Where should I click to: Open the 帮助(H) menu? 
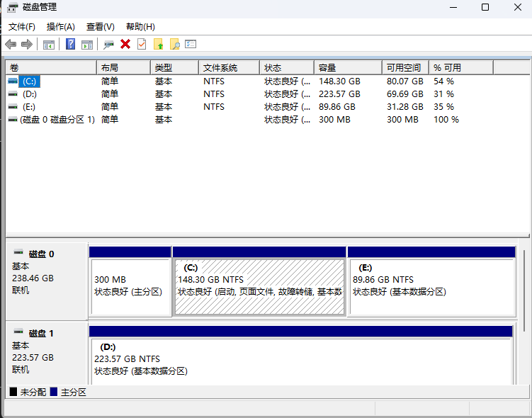[140, 27]
